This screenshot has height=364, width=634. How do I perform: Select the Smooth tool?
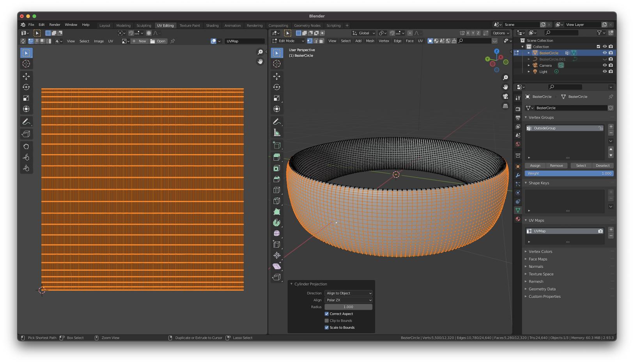(x=277, y=233)
